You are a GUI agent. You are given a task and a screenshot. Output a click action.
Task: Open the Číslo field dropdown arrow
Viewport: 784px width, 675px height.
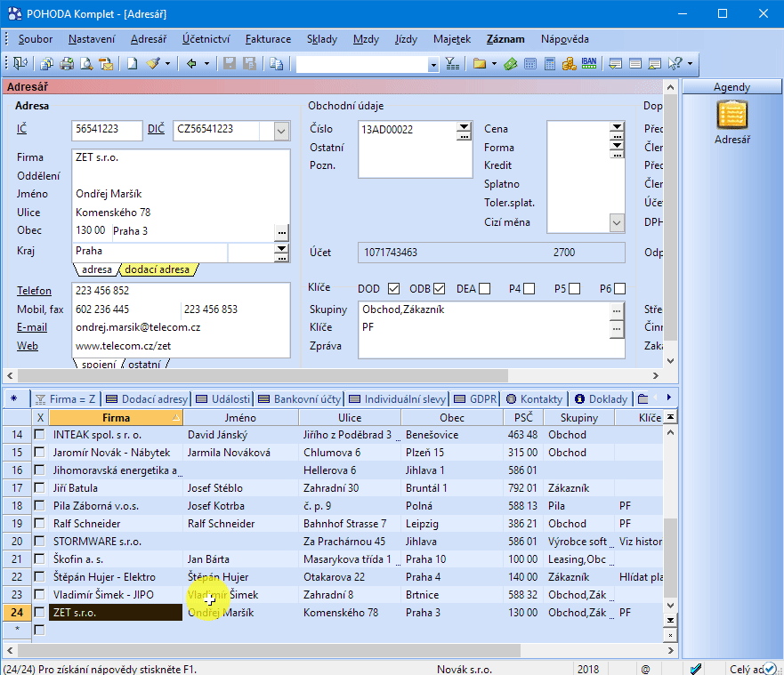coord(465,127)
